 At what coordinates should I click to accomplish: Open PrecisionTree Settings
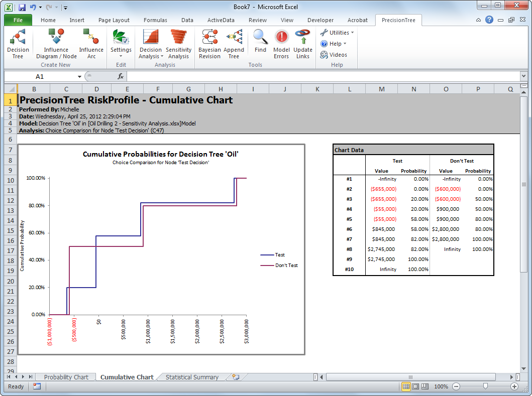point(121,44)
